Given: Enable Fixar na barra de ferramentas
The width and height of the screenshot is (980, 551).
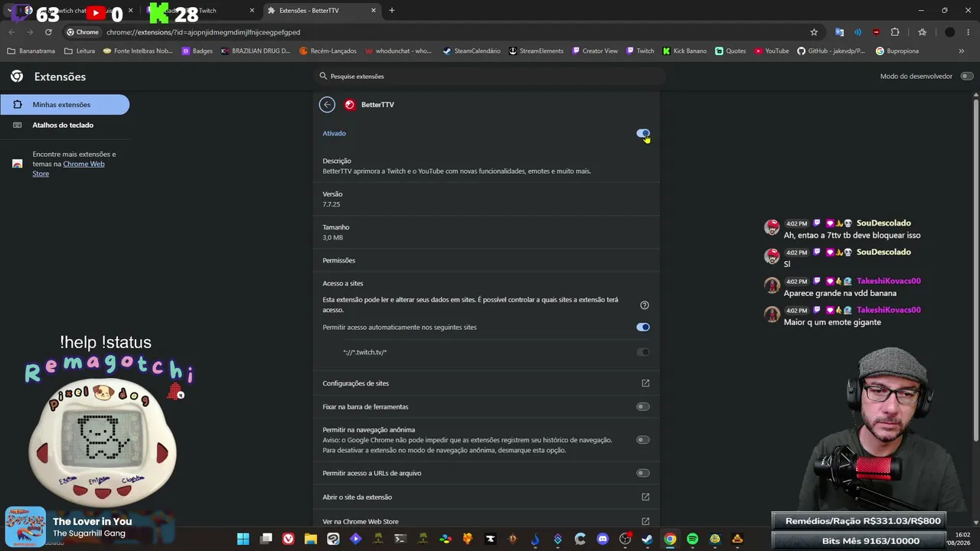Looking at the screenshot, I should pos(643,406).
